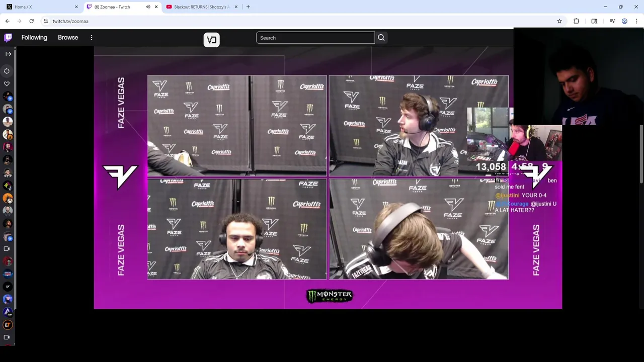Image resolution: width=644 pixels, height=362 pixels.
Task: Open the Browse page
Action: tap(68, 38)
